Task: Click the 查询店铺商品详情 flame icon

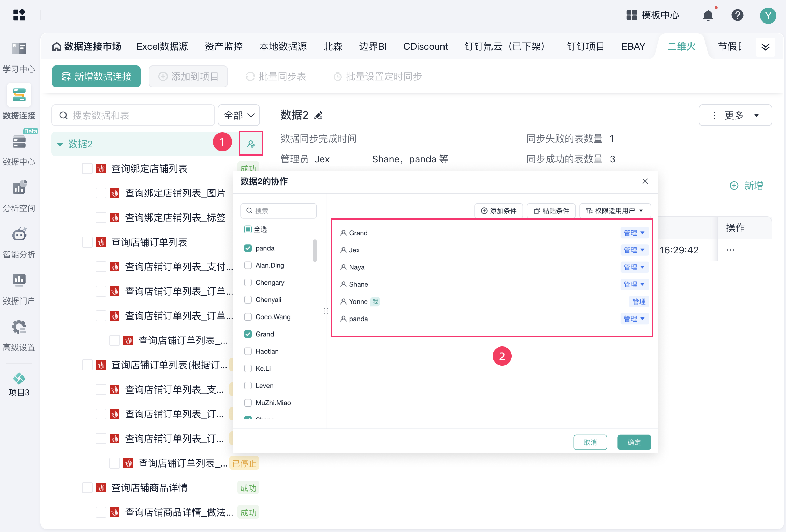Action: coord(101,488)
